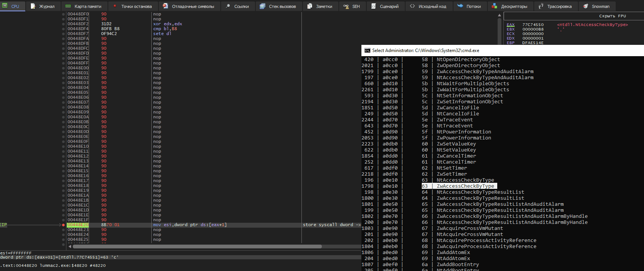Click the SEH tab icon

point(346,6)
